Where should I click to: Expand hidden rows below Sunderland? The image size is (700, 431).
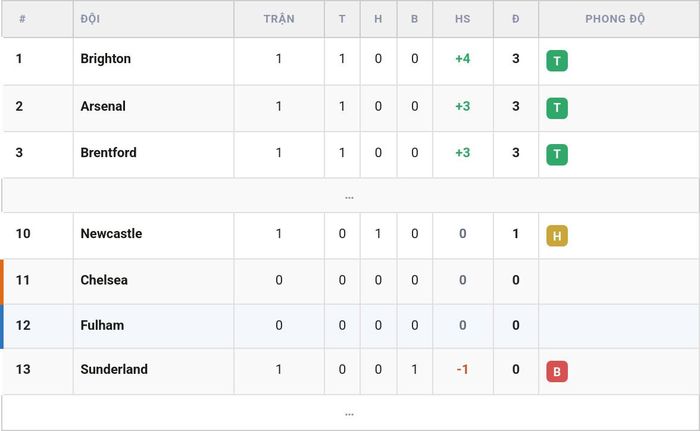[x=350, y=413]
